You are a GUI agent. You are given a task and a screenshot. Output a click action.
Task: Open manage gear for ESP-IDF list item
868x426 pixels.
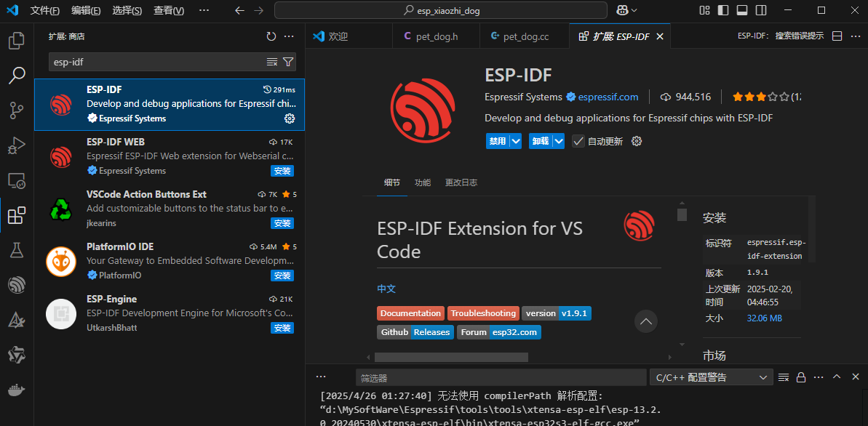click(x=289, y=118)
